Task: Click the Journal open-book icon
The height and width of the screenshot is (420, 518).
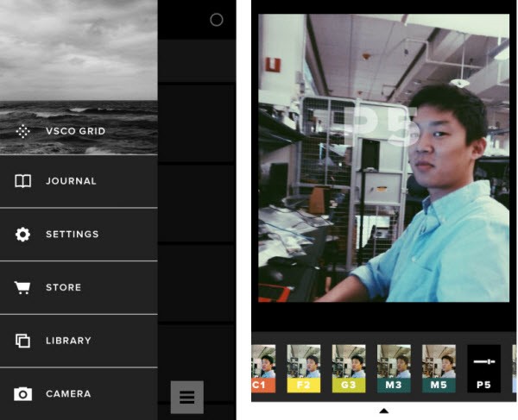Action: coord(23,181)
